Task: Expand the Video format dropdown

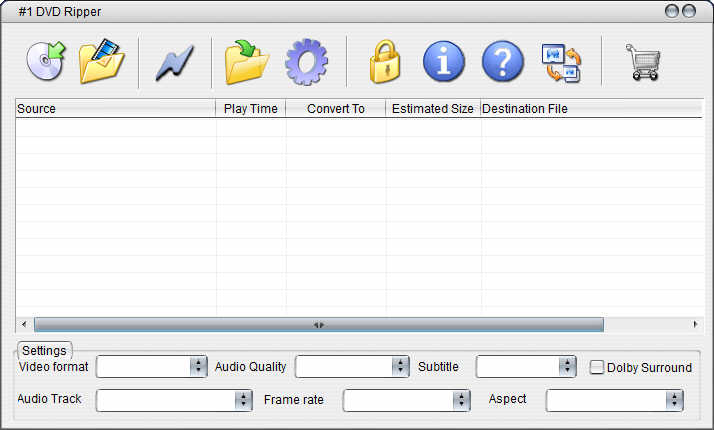Action: coord(197,367)
